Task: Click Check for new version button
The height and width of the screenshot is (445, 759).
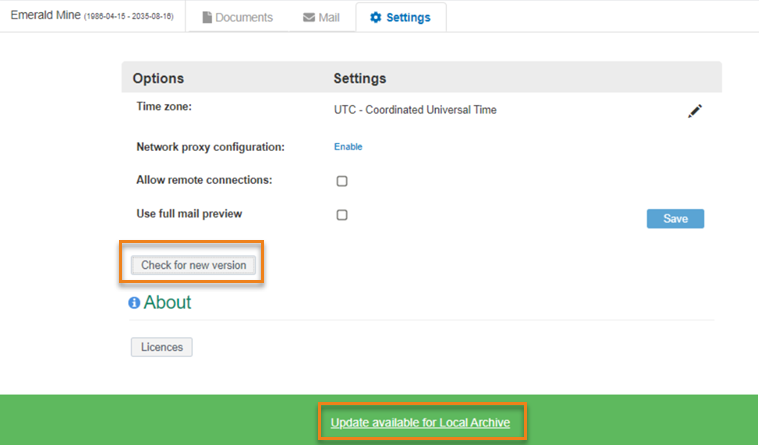Action: coord(193,265)
